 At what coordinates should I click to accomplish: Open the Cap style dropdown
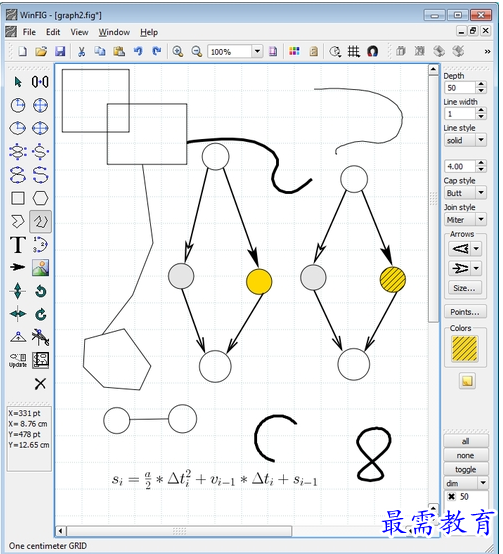point(481,193)
